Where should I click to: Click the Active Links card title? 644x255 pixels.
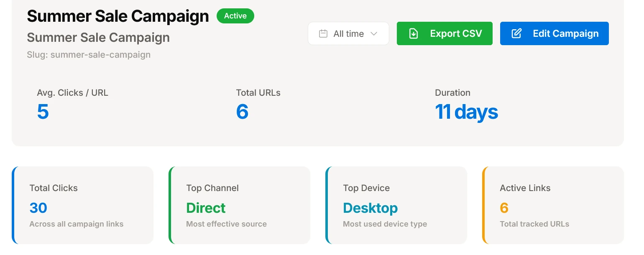click(525, 188)
